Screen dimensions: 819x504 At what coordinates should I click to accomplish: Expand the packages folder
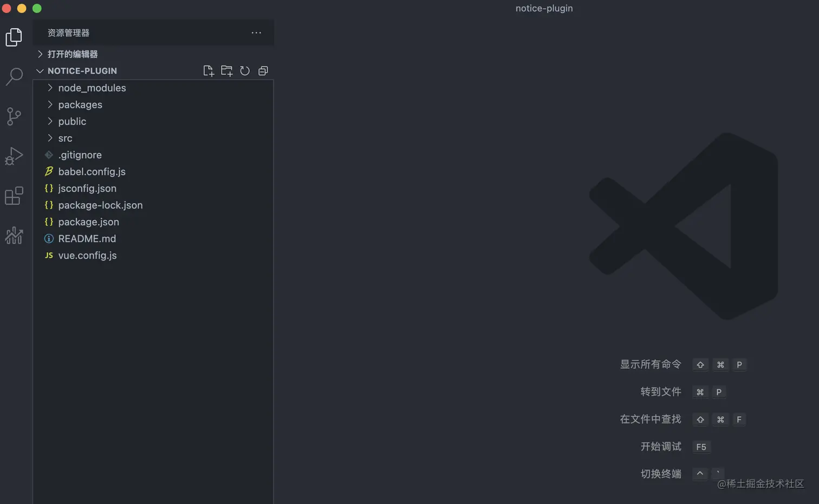click(x=153, y=104)
